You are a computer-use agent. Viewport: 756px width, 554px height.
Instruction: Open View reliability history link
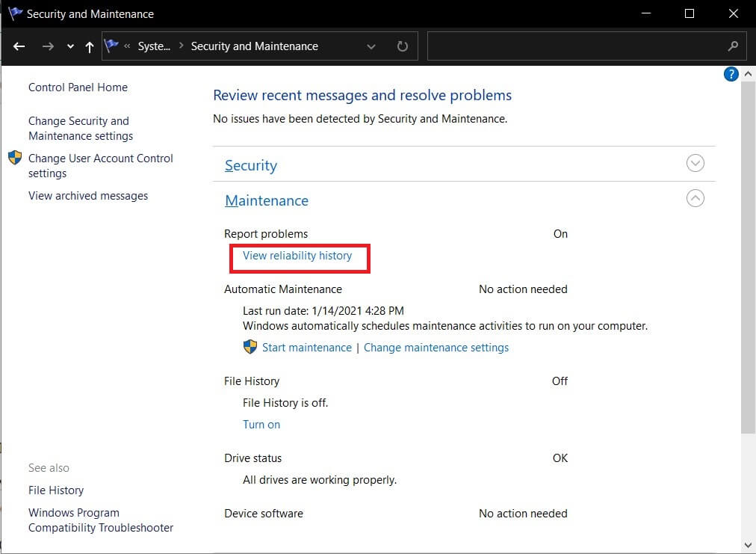click(x=297, y=256)
